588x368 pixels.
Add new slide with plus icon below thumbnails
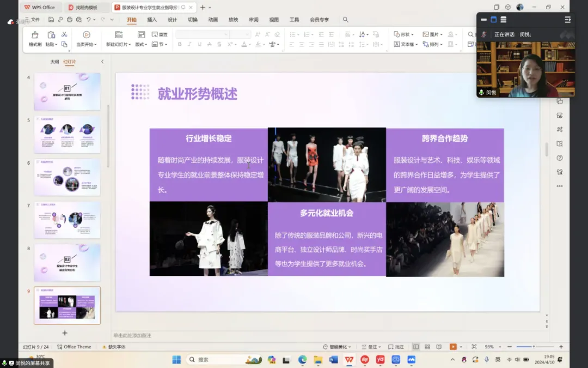(65, 333)
